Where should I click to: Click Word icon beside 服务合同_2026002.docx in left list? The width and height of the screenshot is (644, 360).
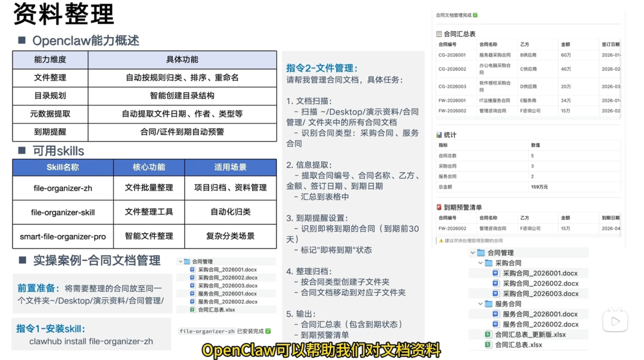tap(192, 301)
